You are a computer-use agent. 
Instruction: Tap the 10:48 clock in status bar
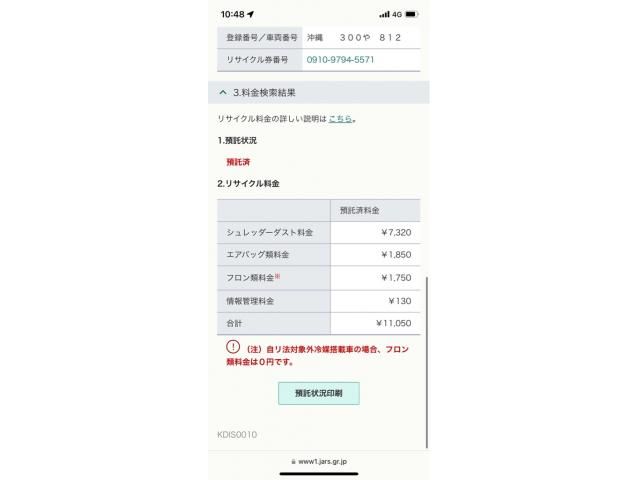point(232,14)
